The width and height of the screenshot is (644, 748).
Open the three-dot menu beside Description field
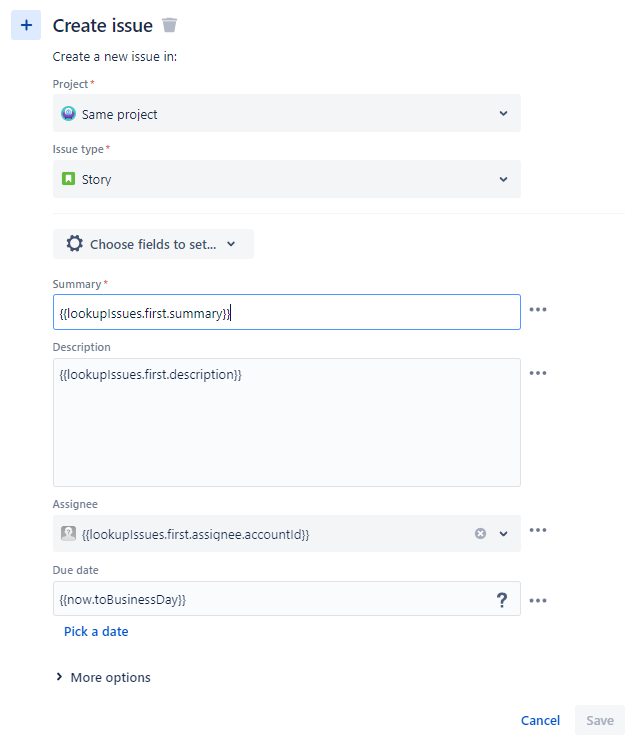coord(538,373)
